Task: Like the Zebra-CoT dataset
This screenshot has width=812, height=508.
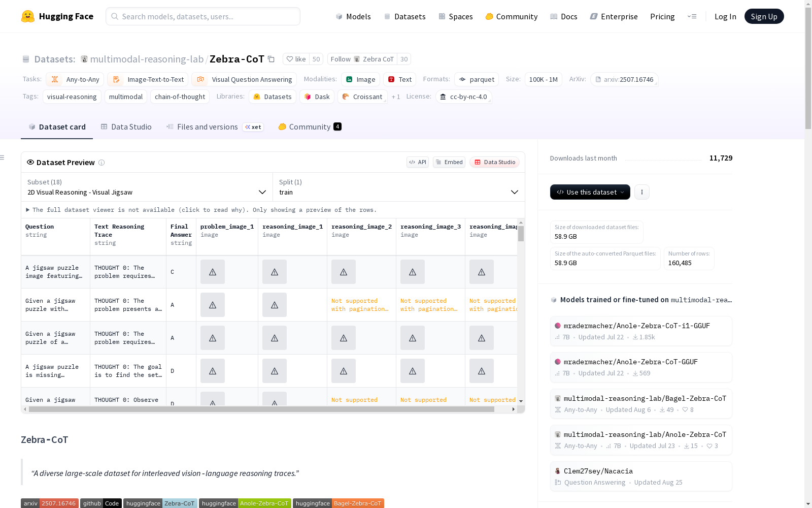Action: 296,59
